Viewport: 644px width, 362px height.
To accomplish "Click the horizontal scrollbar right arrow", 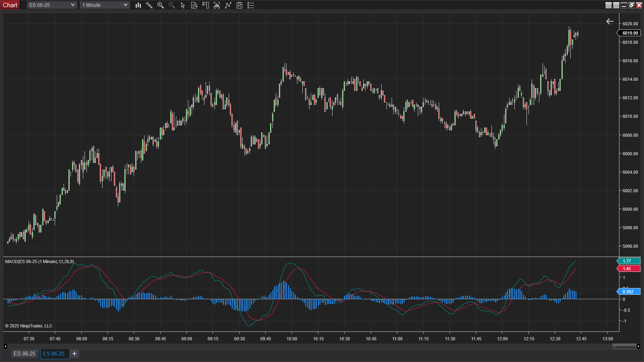I will click(x=638, y=346).
